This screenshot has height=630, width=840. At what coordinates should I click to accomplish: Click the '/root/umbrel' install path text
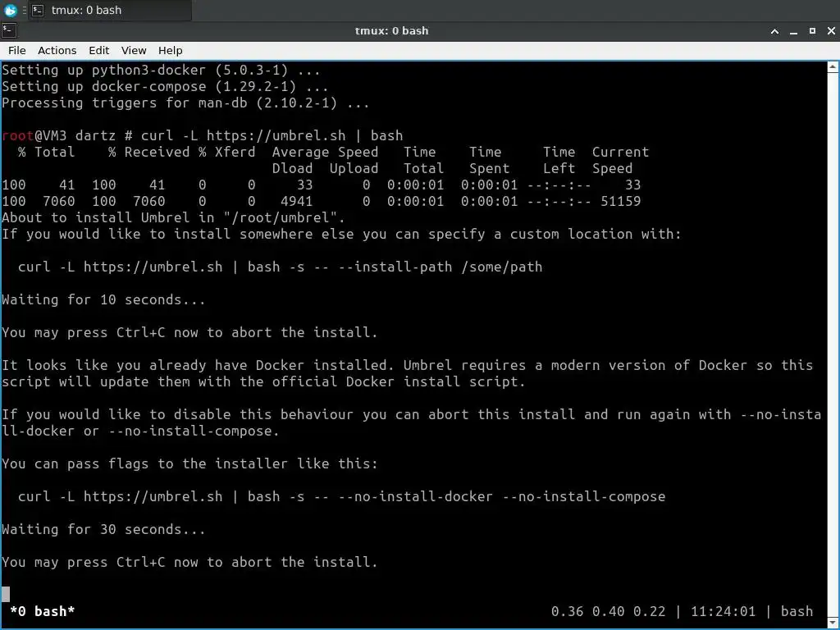[281, 217]
